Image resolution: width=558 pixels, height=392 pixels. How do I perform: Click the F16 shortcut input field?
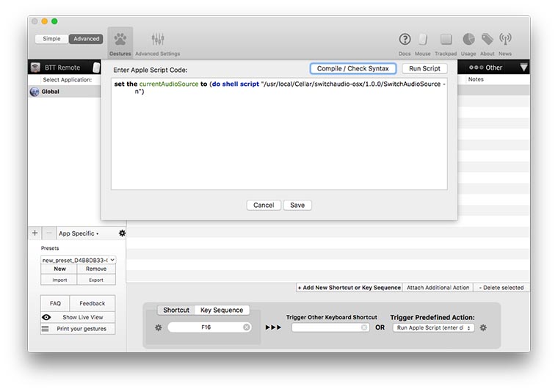pyautogui.click(x=209, y=327)
